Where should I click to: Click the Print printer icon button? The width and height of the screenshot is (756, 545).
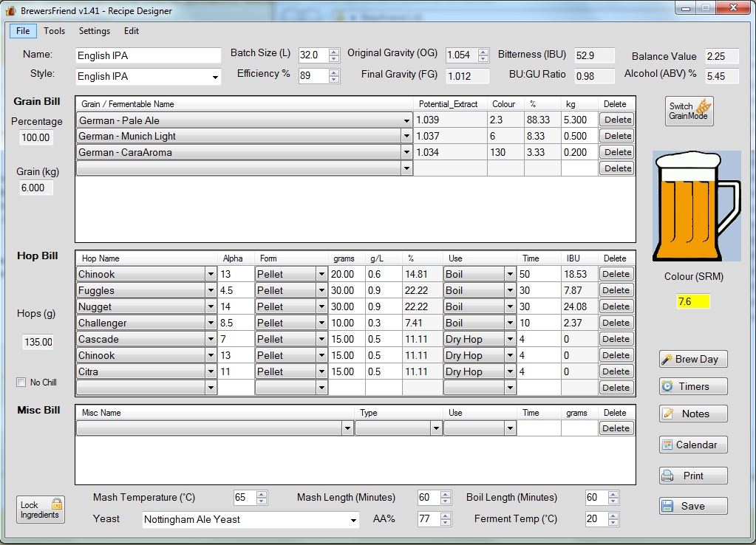coord(693,476)
